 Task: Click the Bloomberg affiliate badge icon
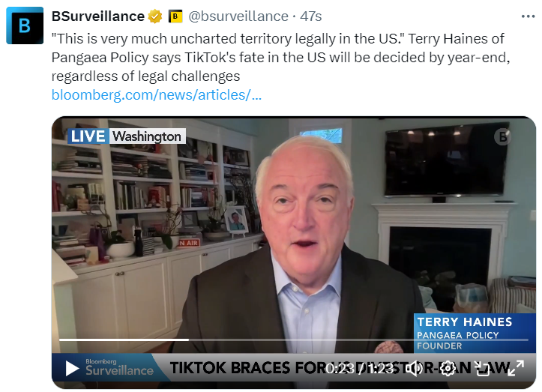[175, 16]
